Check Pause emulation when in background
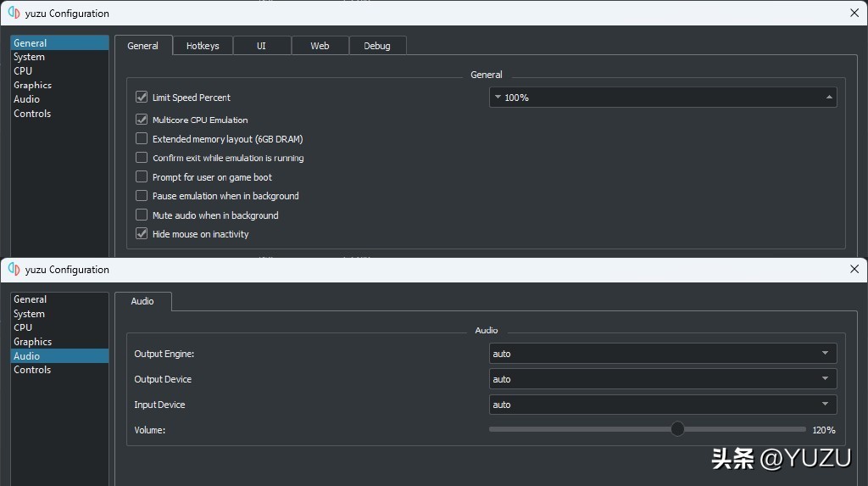Screen dimensions: 868x486 [x=142, y=196]
